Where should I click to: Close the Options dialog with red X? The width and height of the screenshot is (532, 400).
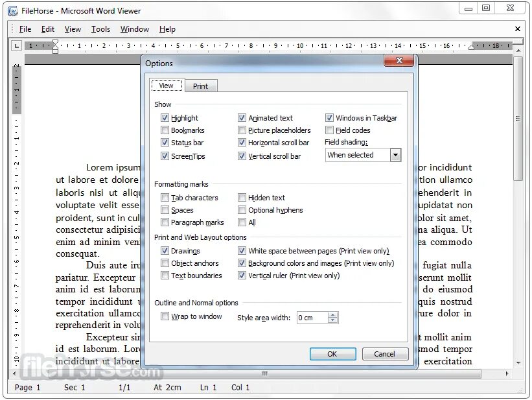(399, 60)
